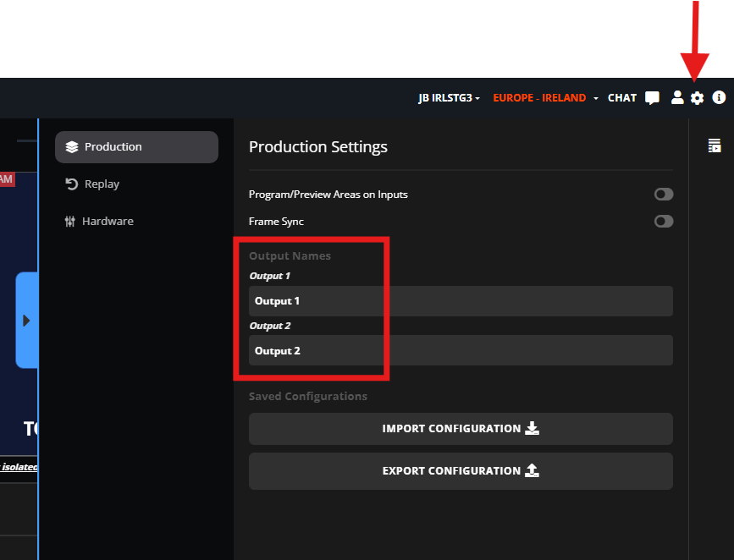The image size is (734, 560).
Task: Enable the Frame Sync toggle
Action: [664, 222]
